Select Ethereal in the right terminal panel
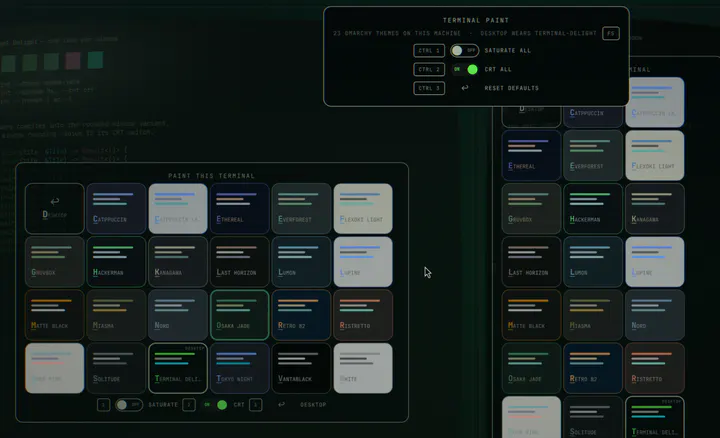The width and height of the screenshot is (720, 438). click(x=531, y=156)
